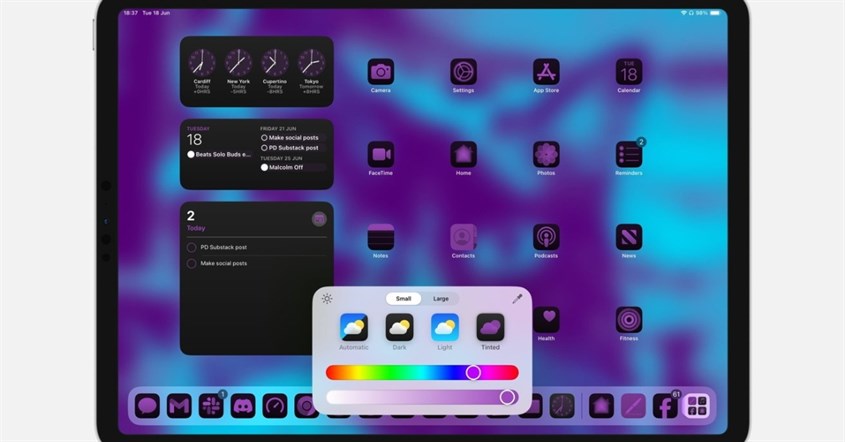Open Facebook in the dock
Viewport: 845px width, 442px height.
coord(664,406)
